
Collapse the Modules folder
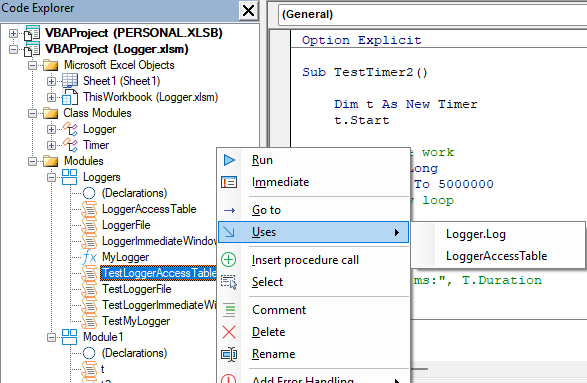pyautogui.click(x=33, y=161)
